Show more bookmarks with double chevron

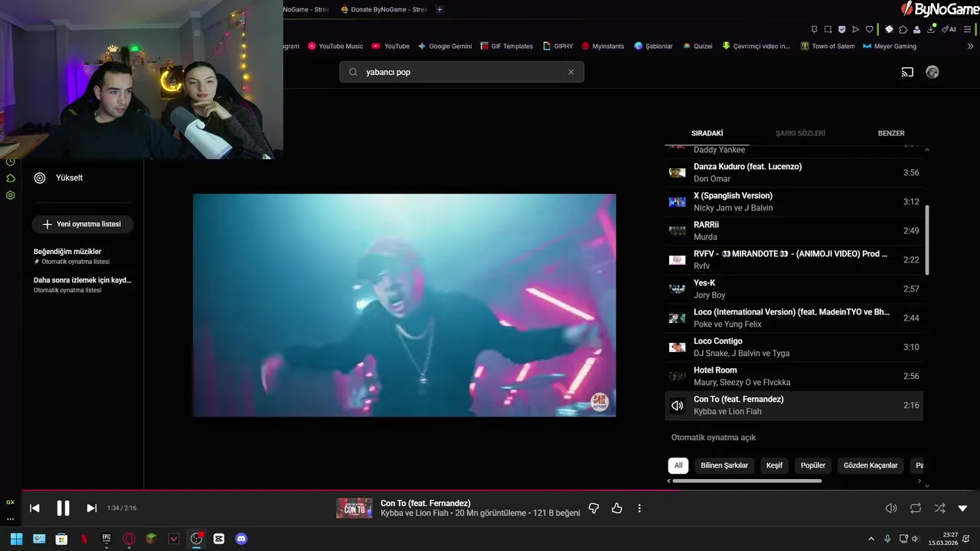(971, 46)
